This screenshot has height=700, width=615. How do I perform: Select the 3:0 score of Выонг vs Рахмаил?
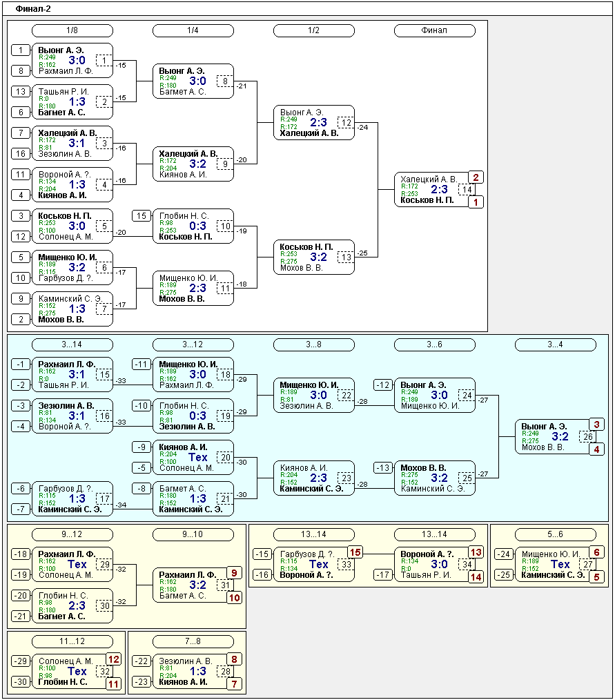(77, 60)
